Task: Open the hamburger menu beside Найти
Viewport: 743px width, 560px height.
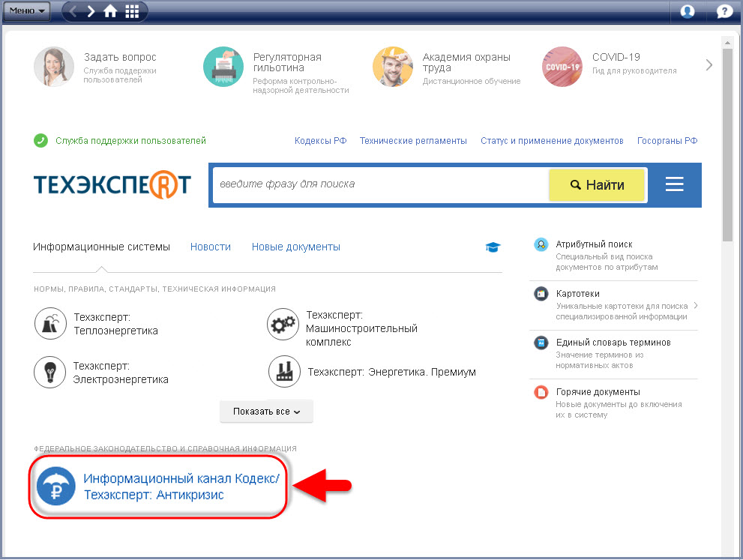Action: 674,184
